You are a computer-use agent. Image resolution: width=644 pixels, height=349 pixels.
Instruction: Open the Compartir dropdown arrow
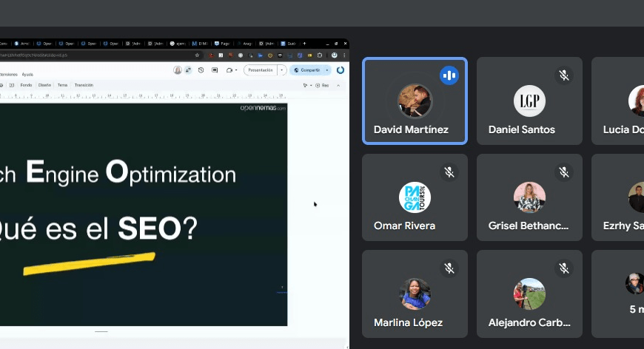pyautogui.click(x=326, y=70)
